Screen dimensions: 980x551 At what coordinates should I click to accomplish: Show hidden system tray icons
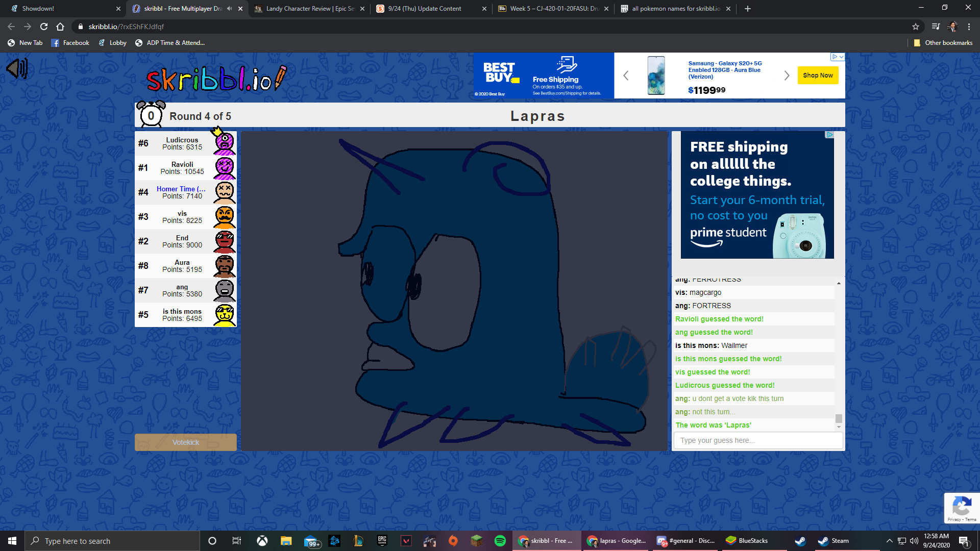889,541
